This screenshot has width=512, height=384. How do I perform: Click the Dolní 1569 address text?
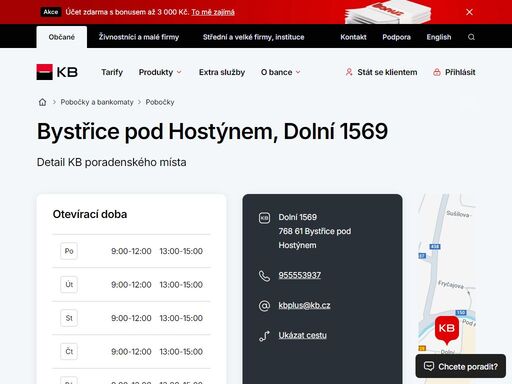coord(297,217)
